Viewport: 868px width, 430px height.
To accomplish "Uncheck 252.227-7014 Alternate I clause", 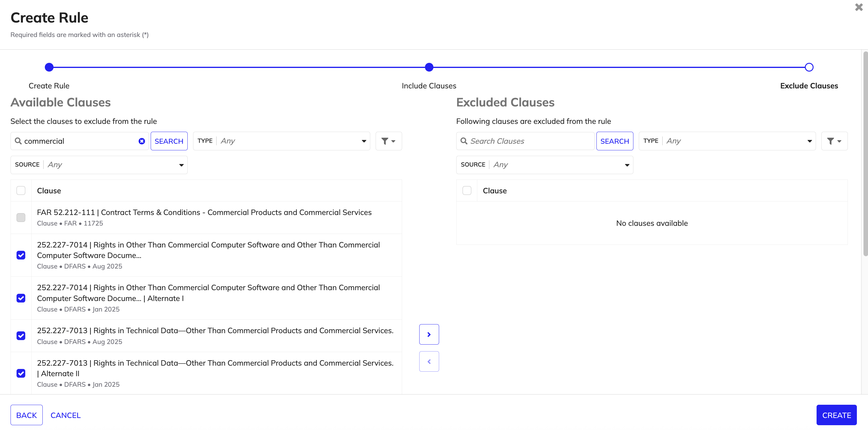I will [x=21, y=298].
